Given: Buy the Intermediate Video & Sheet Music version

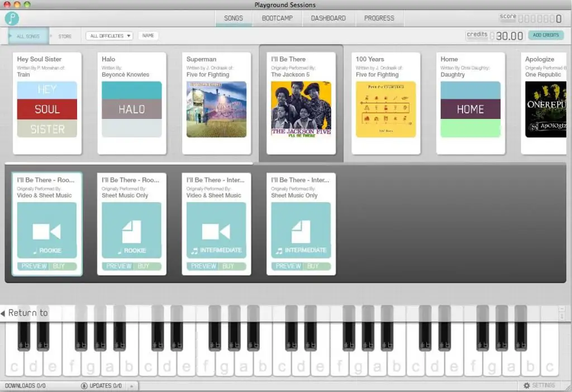Looking at the screenshot, I should pyautogui.click(x=233, y=266).
